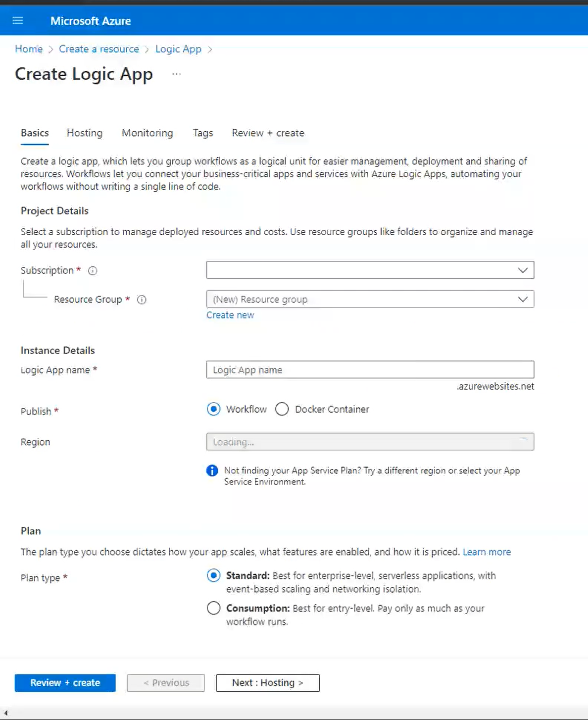Expand the Region selector
Viewport: 588px width, 720px height.
[370, 442]
